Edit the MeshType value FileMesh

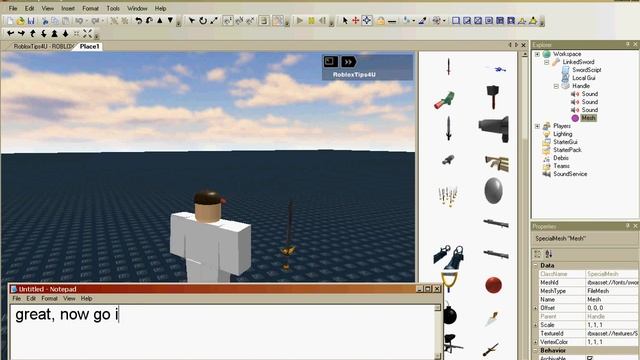click(612, 291)
